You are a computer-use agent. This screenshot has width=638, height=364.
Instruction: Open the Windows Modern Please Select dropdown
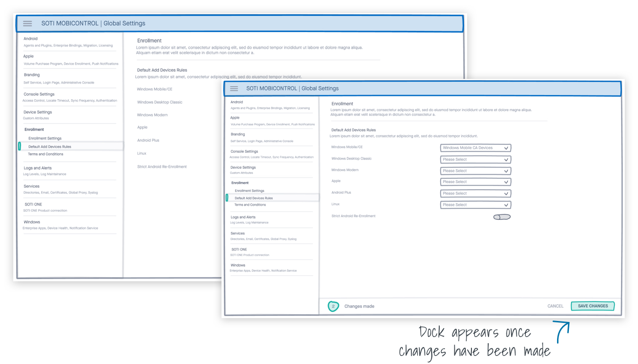point(475,171)
